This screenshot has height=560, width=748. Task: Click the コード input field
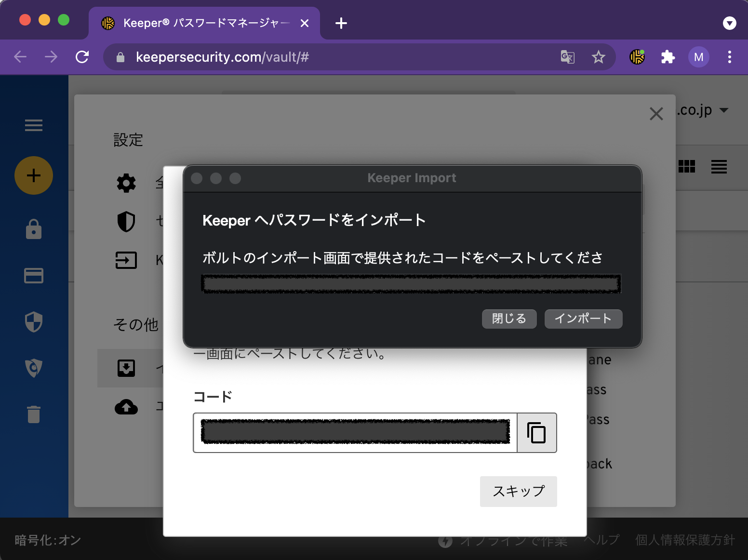click(x=355, y=433)
